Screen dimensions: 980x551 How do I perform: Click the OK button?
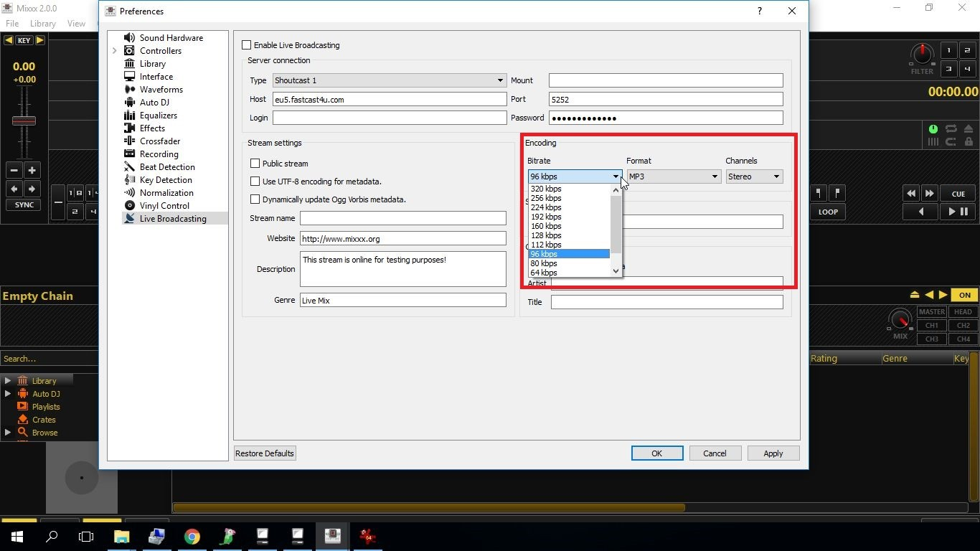point(656,453)
